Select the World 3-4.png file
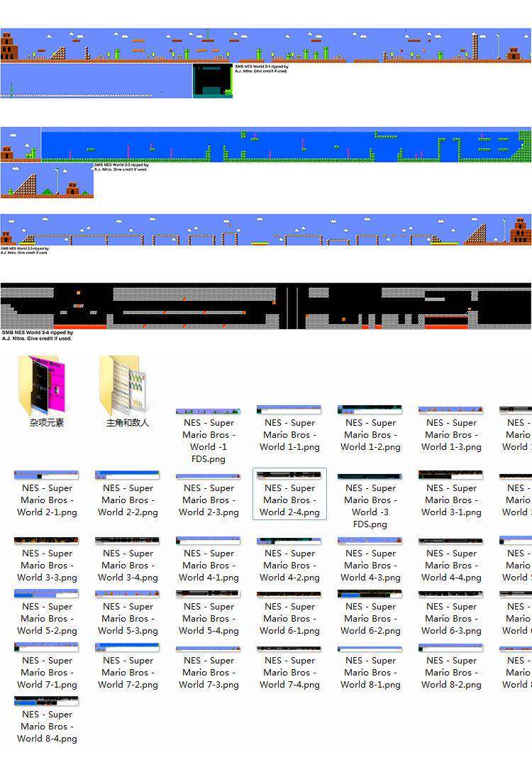The height and width of the screenshot is (760, 532). 128,559
